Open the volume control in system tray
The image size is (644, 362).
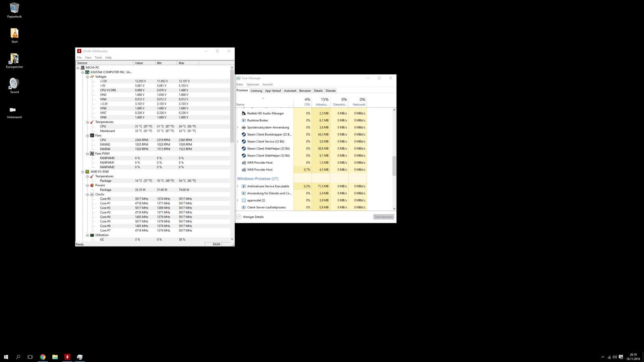pyautogui.click(x=615, y=357)
